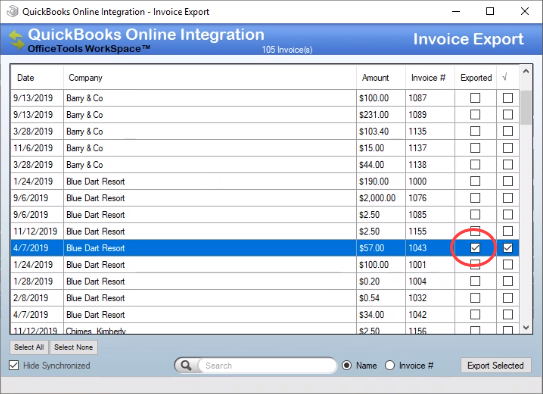
Task: Select the row dated 2/8/2019
Action: coord(265,298)
